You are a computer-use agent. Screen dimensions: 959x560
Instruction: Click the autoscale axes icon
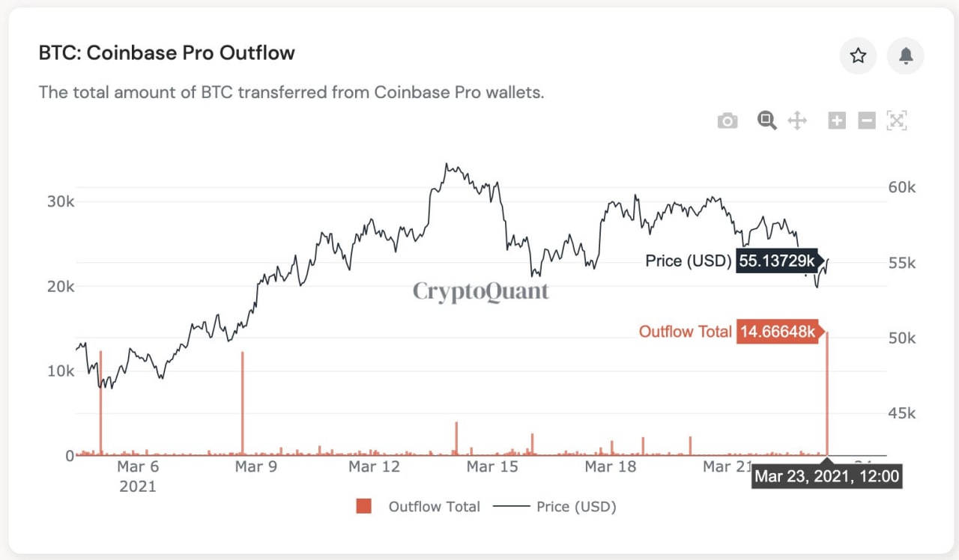tap(897, 120)
